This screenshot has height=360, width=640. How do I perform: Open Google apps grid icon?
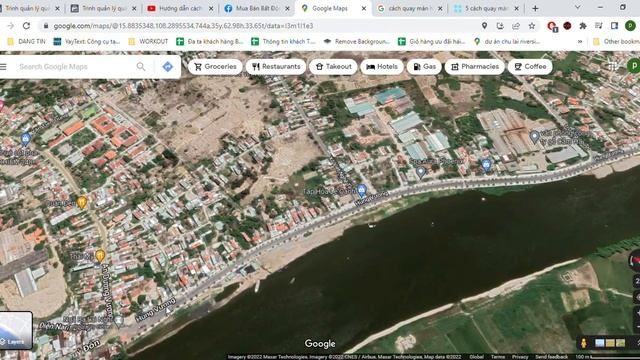click(612, 66)
